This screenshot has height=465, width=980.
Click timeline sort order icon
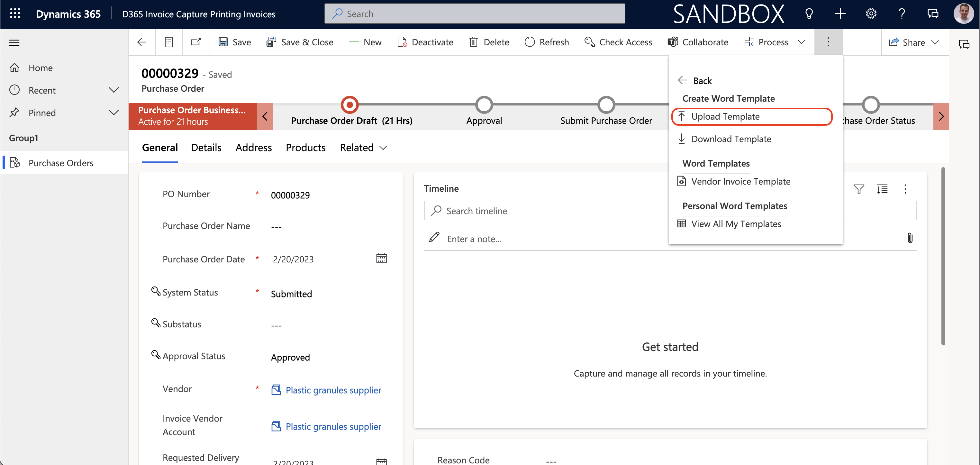[882, 189]
